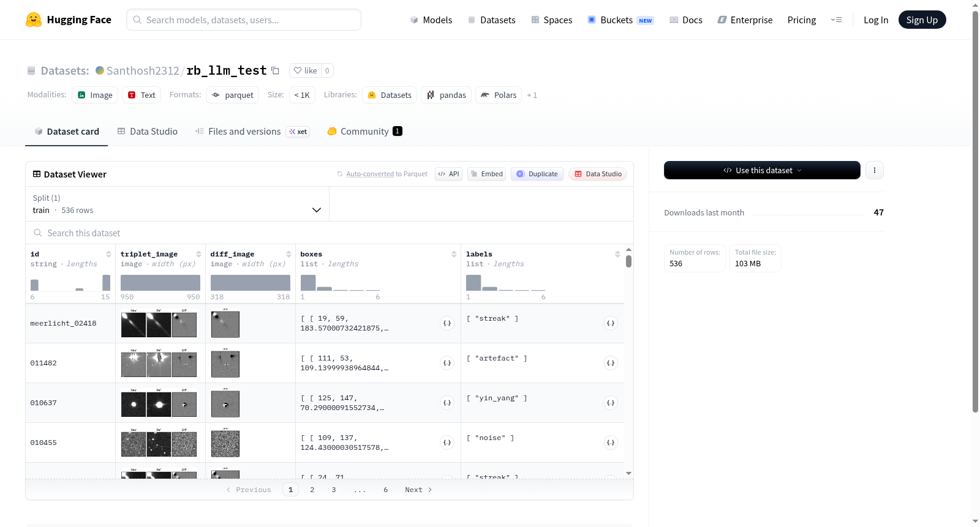Open Spaces from the navigation bar
Screen dimensions: 980x527
point(551,20)
